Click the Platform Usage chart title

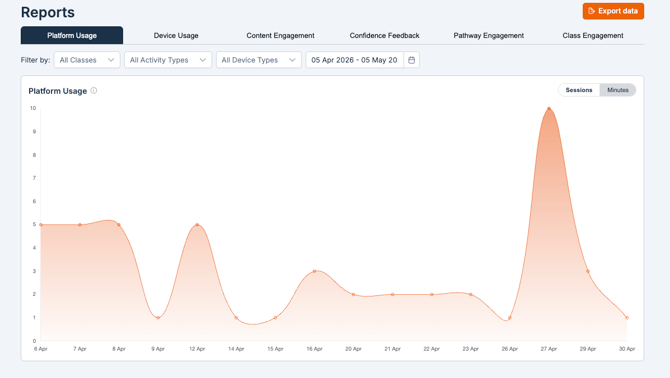point(58,91)
